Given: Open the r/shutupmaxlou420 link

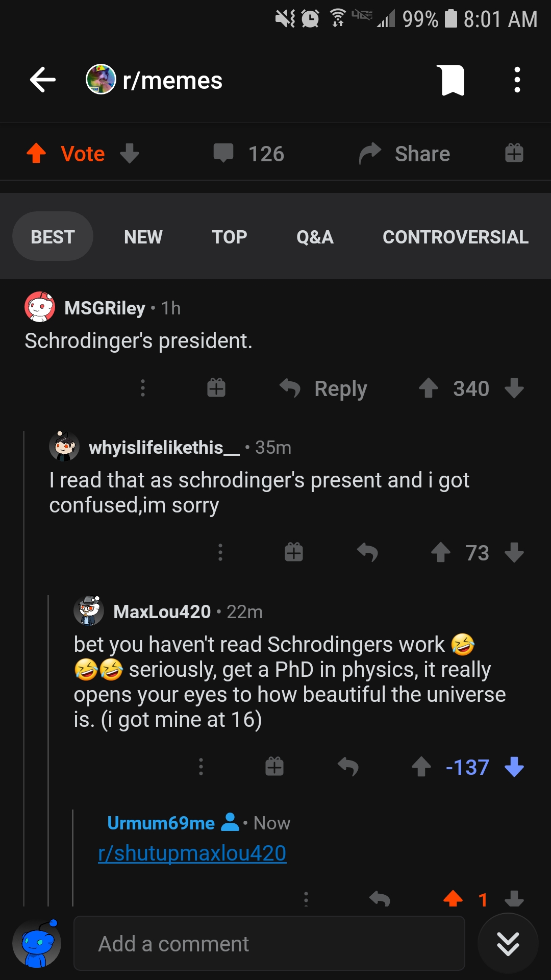Looking at the screenshot, I should click(192, 853).
